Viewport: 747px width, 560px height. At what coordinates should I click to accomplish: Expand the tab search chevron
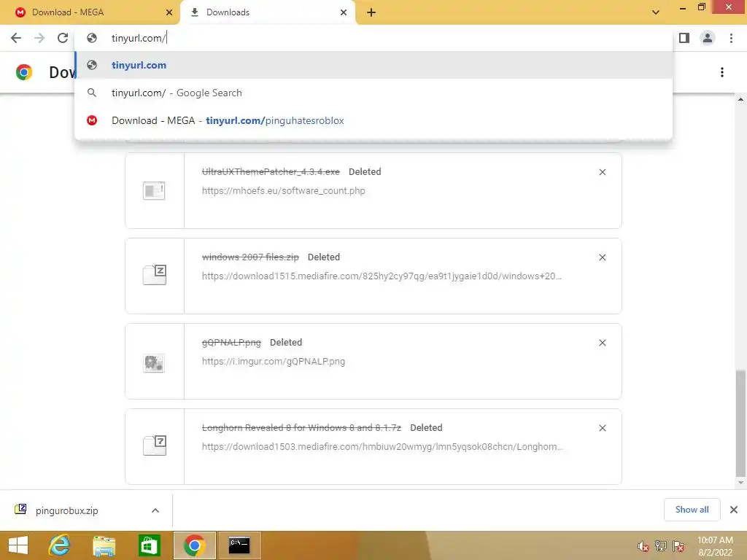tap(656, 12)
